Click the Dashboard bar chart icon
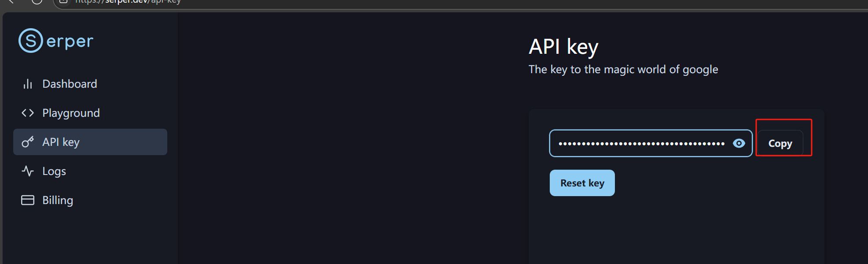Image resolution: width=868 pixels, height=264 pixels. coord(28,84)
